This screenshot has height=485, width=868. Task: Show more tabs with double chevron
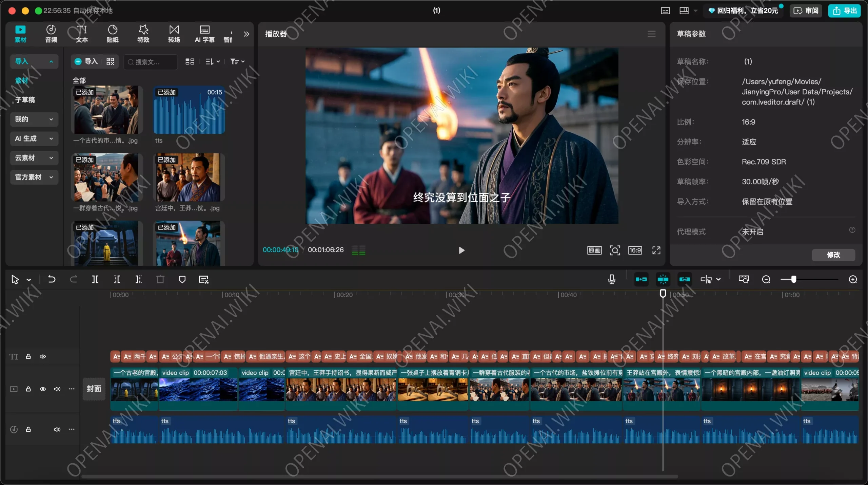[246, 34]
